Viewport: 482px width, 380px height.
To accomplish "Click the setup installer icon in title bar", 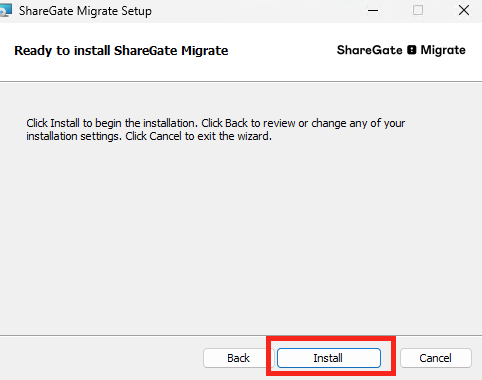I will pyautogui.click(x=5, y=10).
